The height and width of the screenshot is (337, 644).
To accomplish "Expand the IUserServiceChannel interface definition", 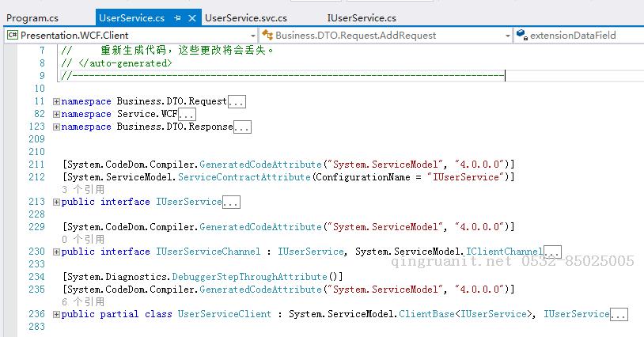I will (56, 252).
